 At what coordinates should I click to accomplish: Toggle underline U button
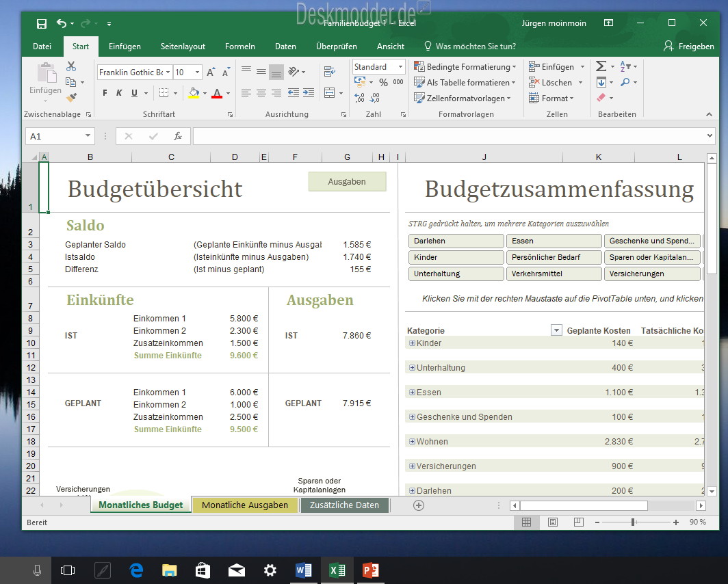134,93
